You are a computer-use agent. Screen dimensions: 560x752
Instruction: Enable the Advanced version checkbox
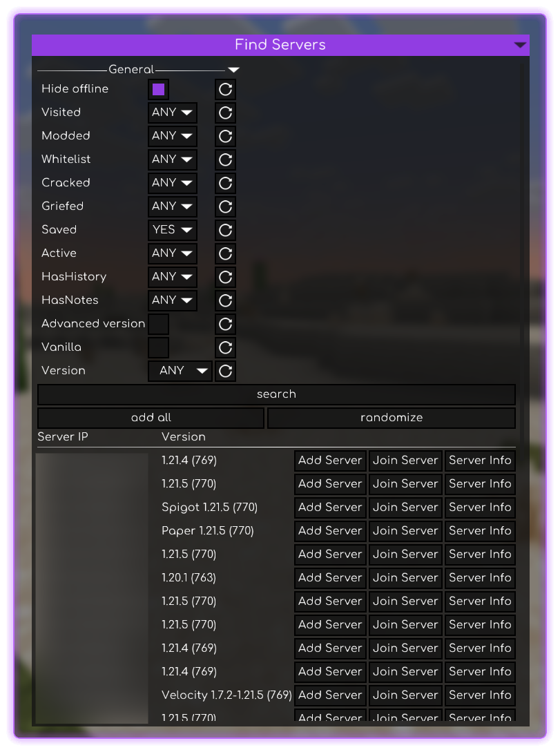(x=159, y=324)
